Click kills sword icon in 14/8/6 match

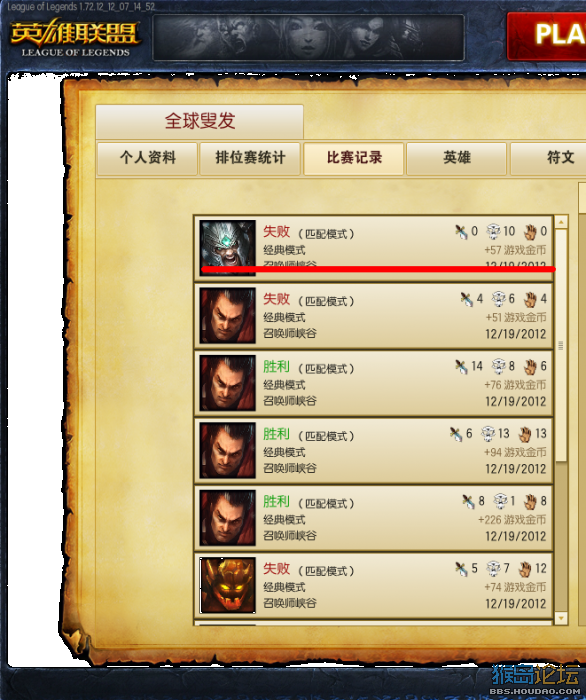(x=461, y=367)
